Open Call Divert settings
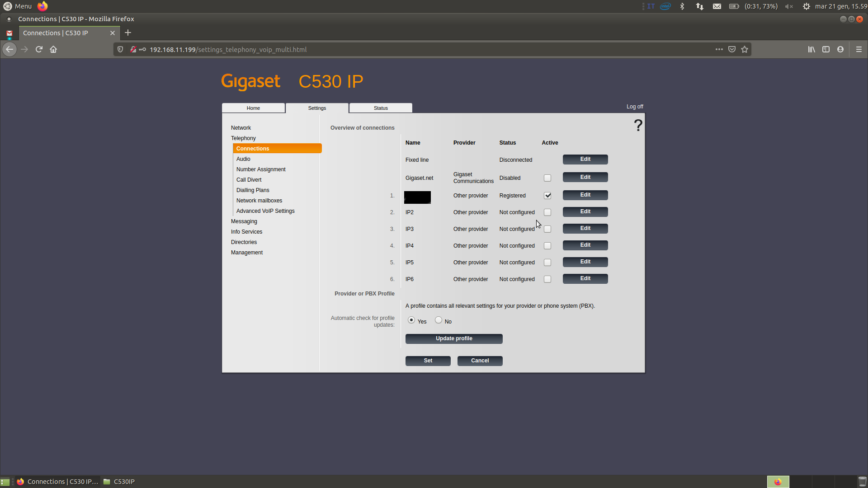 coord(249,180)
